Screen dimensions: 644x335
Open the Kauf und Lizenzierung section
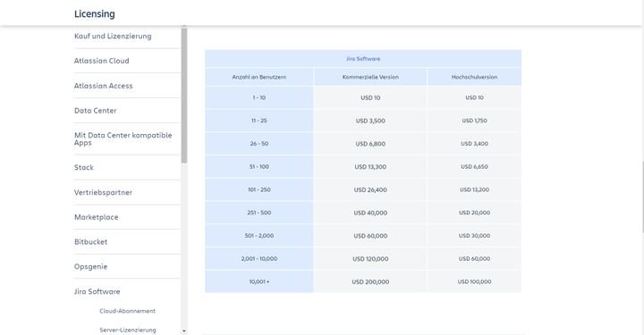point(113,36)
